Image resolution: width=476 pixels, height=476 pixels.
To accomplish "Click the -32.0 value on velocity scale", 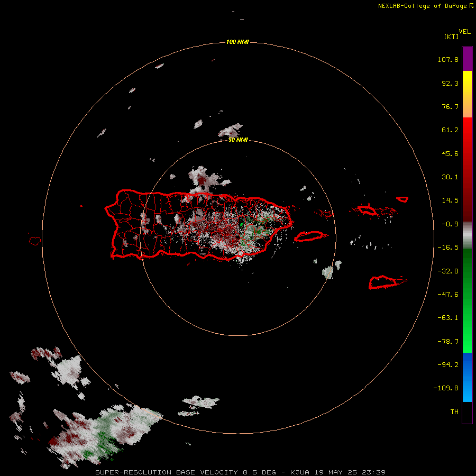I will (x=448, y=271).
